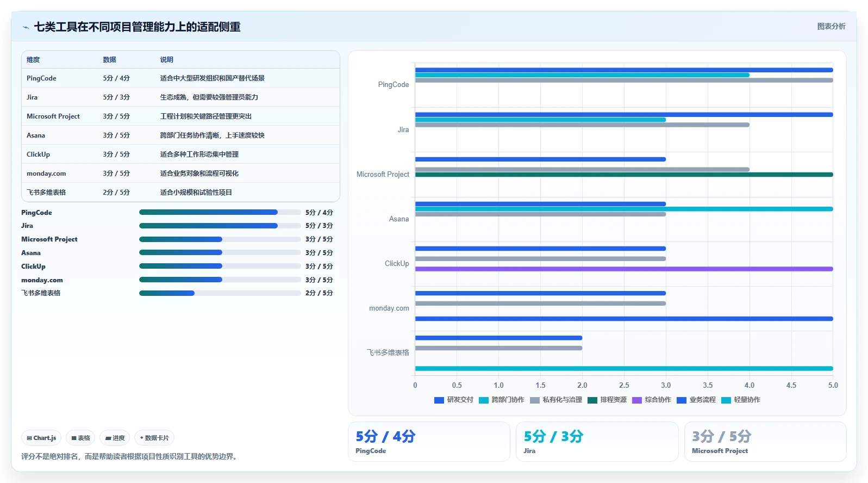Click 适合中大型研发组织和国产替代场景 description
The image size is (868, 483).
(212, 78)
